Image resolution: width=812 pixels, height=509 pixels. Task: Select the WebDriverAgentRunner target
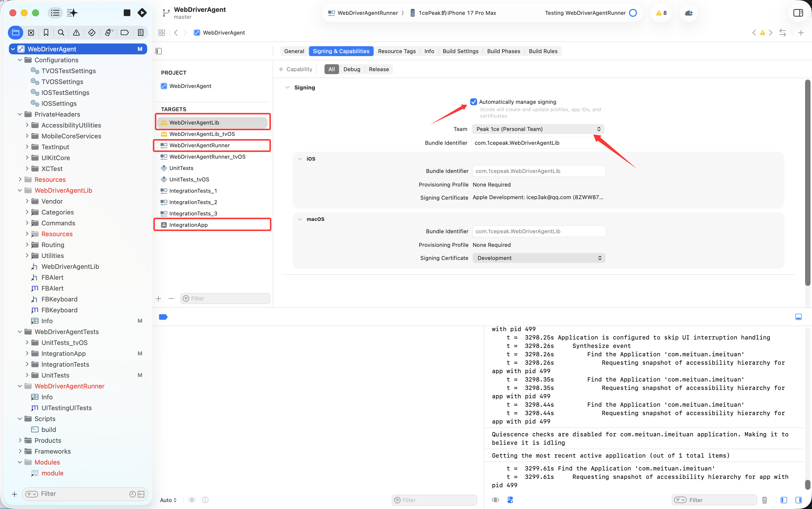200,146
